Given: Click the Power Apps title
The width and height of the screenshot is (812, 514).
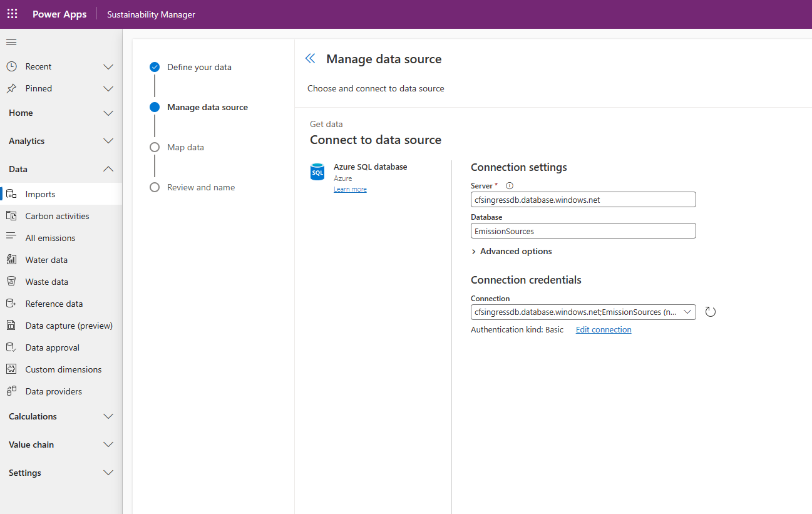Looking at the screenshot, I should click(x=59, y=14).
